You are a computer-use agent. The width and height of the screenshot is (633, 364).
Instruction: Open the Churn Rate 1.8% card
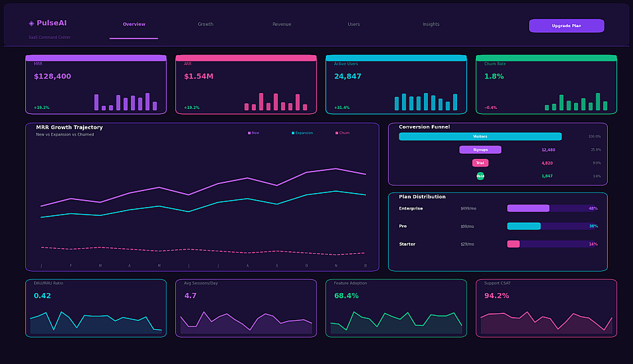(x=546, y=84)
